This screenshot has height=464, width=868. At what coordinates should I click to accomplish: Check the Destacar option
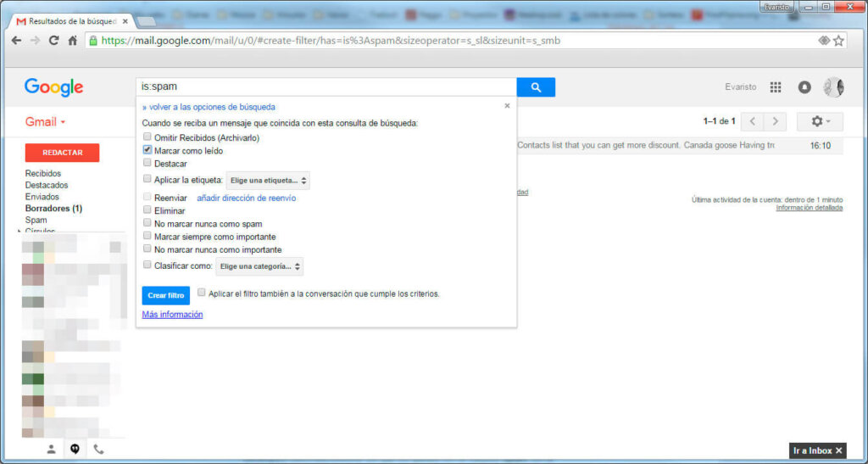(x=147, y=163)
